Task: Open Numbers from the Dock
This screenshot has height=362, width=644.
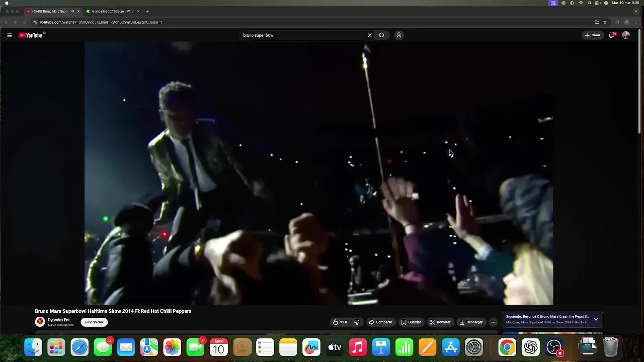Action: (404, 347)
